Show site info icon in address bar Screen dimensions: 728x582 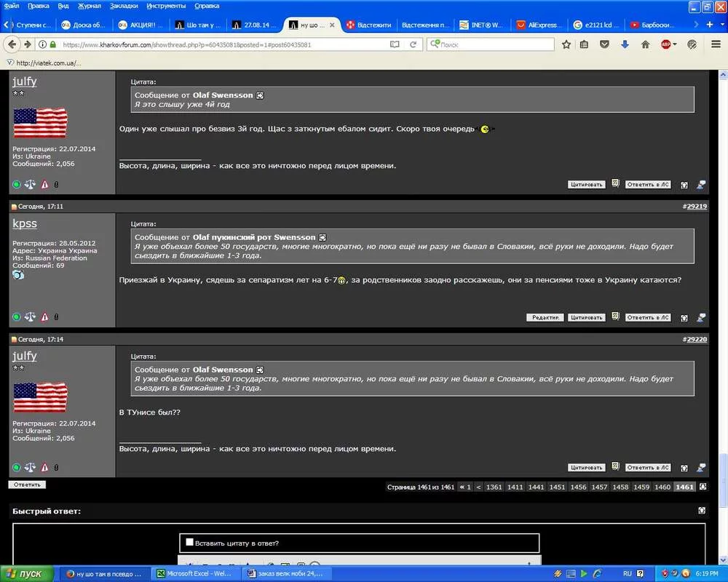42,44
